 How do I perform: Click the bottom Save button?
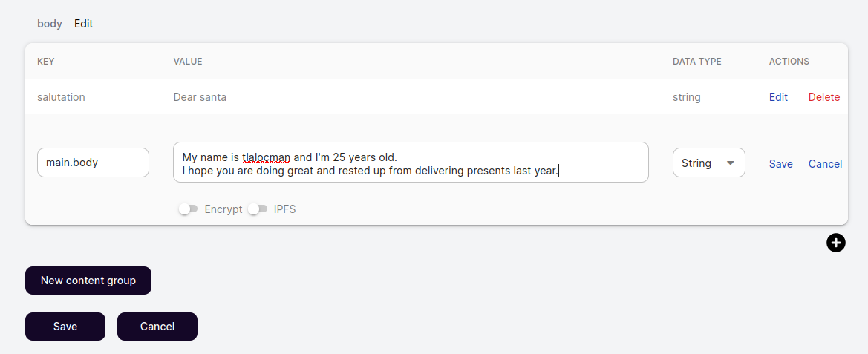(65, 327)
